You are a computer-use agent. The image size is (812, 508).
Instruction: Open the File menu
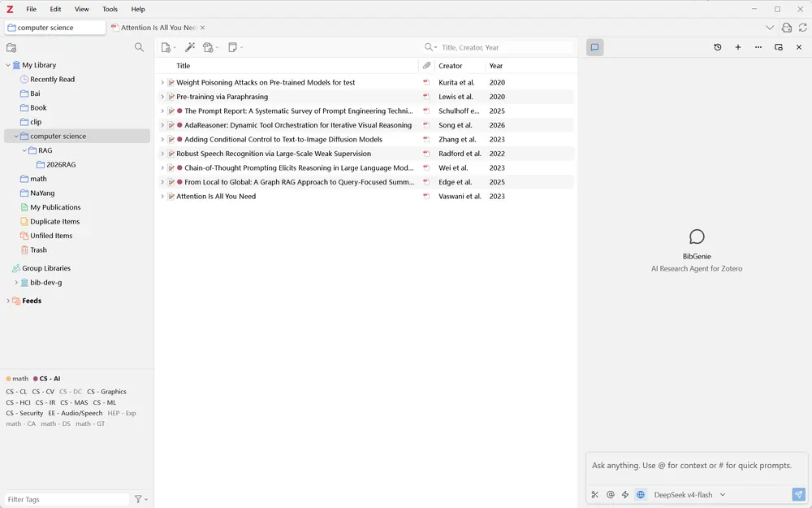coord(31,9)
